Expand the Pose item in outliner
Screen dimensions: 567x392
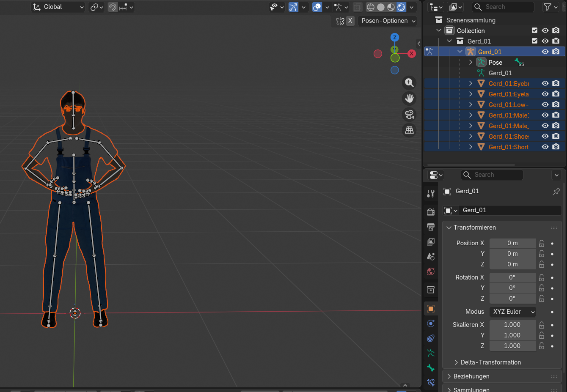coord(471,63)
